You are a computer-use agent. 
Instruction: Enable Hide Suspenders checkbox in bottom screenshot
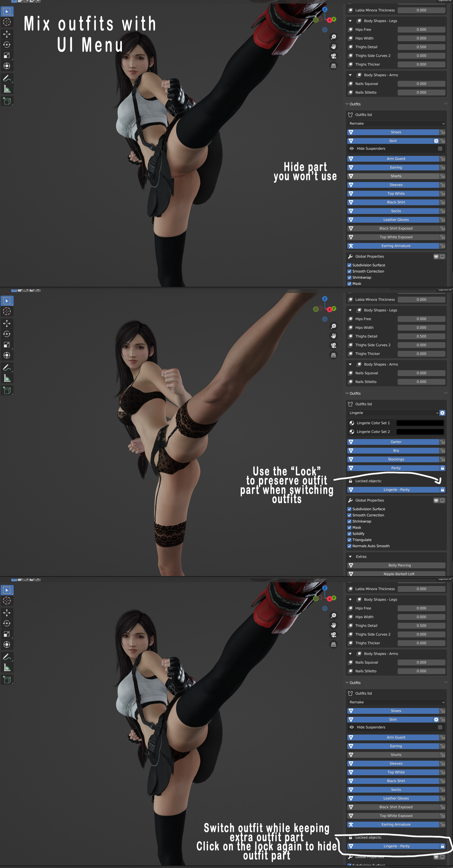pos(440,727)
